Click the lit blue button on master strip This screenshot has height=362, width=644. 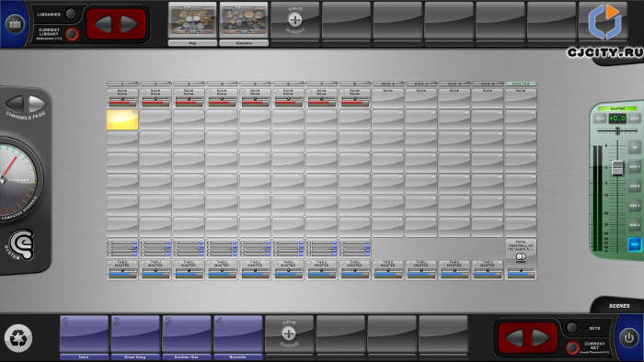pyautogui.click(x=634, y=244)
